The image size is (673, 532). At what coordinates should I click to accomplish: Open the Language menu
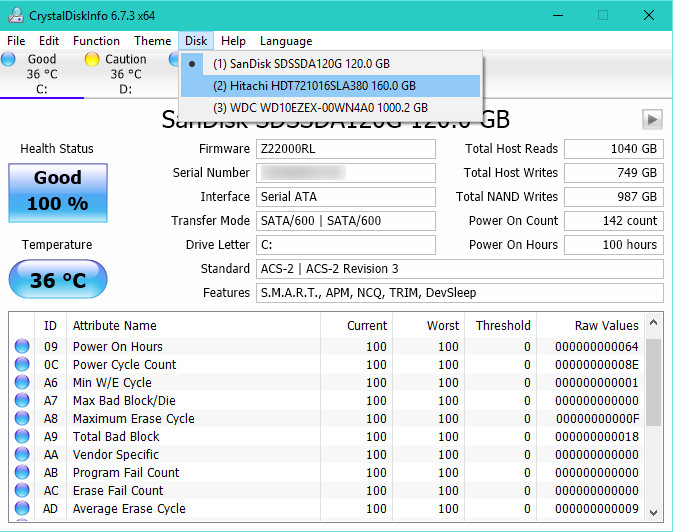coord(286,41)
